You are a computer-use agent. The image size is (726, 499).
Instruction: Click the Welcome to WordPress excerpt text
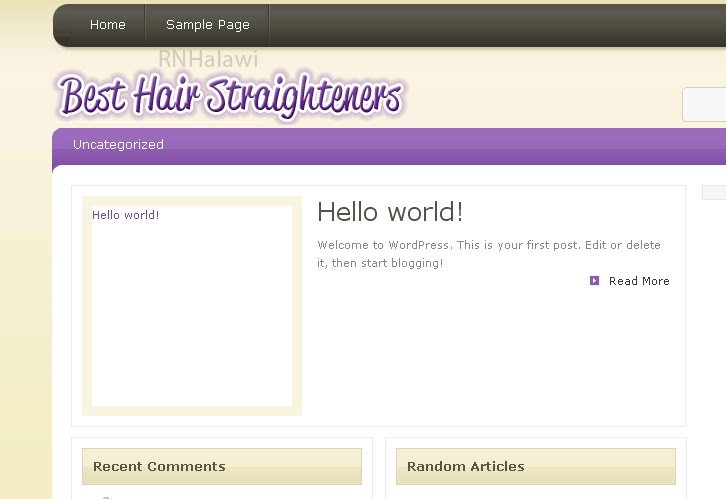(488, 254)
